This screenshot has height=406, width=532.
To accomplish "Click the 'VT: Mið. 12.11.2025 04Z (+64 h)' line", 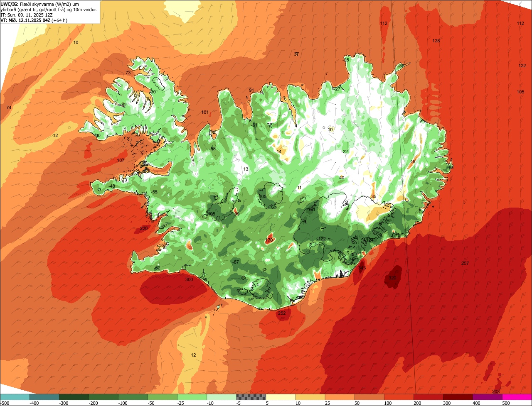I will click(34, 20).
